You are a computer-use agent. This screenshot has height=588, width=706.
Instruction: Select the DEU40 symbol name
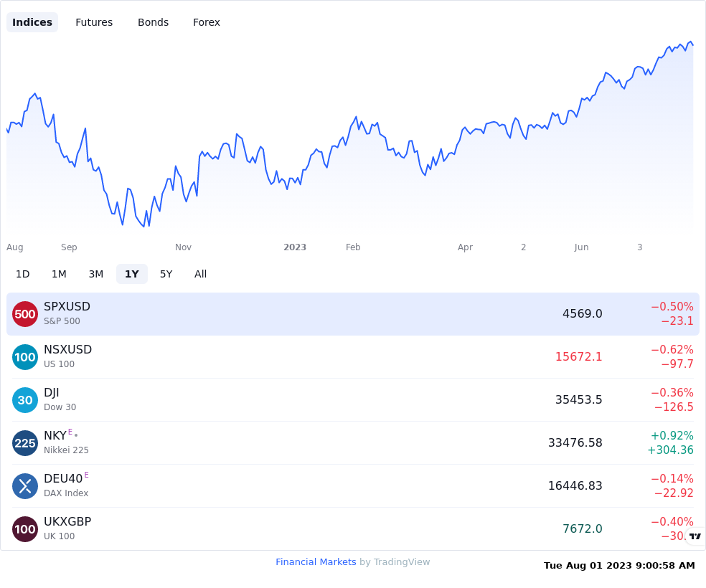tap(63, 479)
